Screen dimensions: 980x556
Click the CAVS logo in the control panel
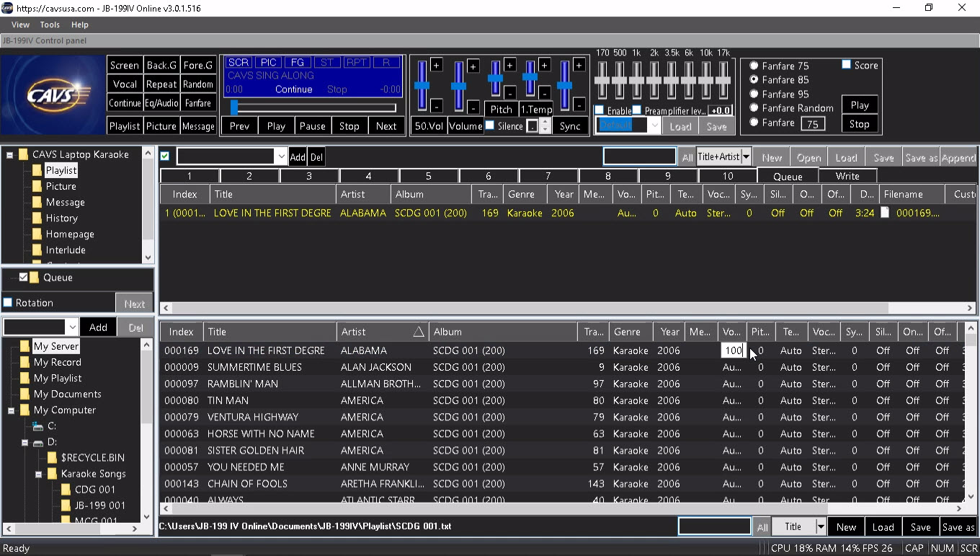53,95
